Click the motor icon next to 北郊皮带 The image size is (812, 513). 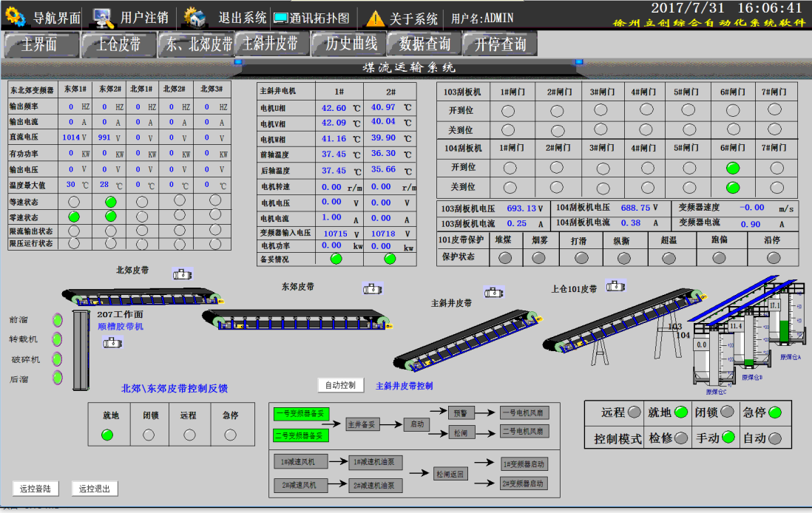tap(182, 274)
